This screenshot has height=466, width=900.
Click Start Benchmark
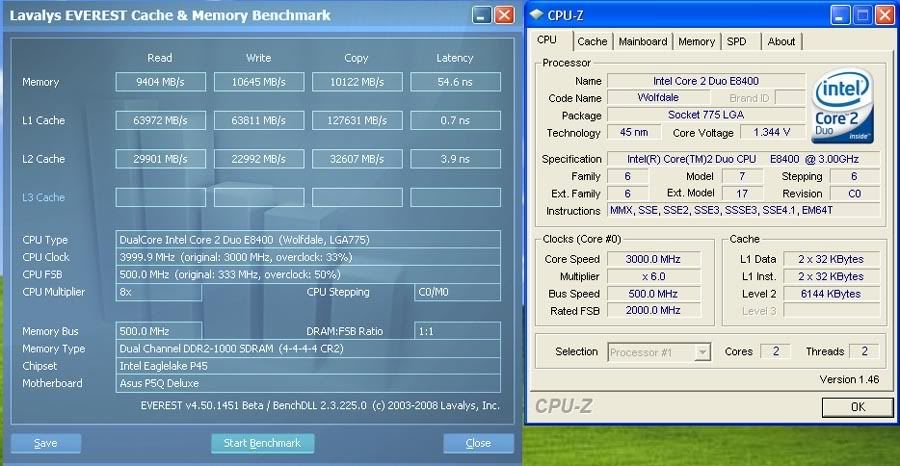coord(262,443)
